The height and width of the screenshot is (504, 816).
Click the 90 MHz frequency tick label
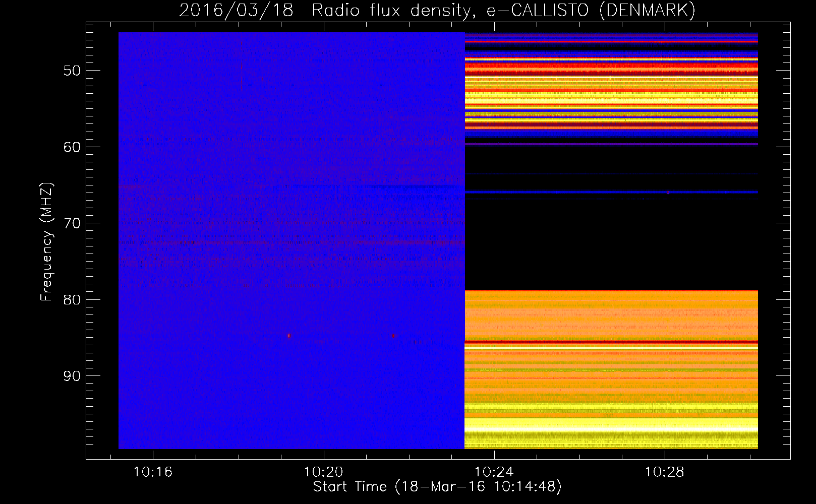pyautogui.click(x=72, y=376)
